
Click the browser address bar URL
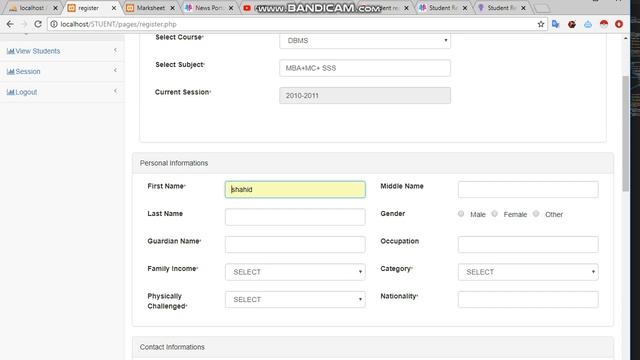click(118, 24)
